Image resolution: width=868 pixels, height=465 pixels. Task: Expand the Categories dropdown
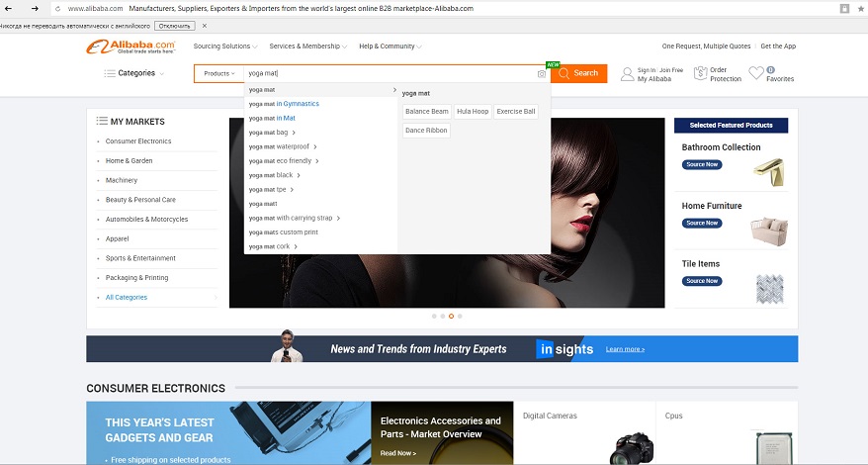tap(133, 73)
